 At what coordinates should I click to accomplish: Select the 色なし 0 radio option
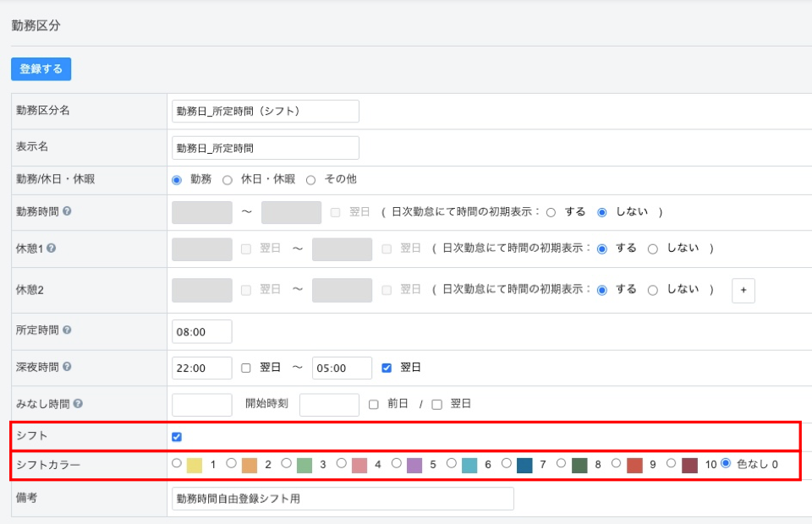tap(726, 463)
